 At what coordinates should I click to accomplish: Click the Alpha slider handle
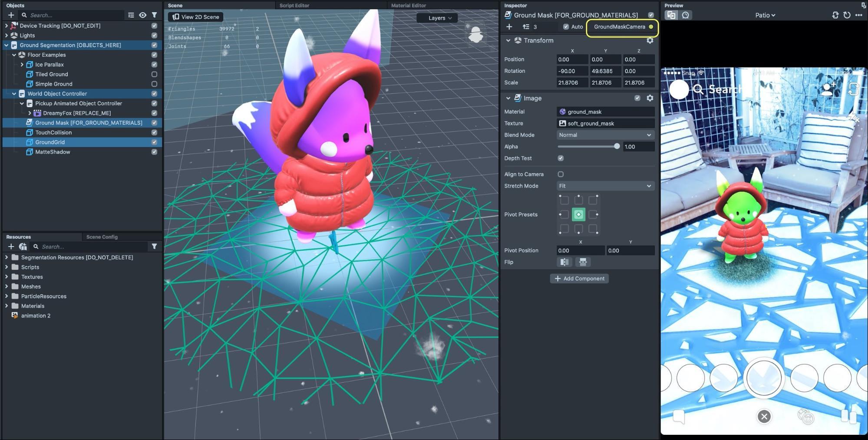click(x=617, y=147)
